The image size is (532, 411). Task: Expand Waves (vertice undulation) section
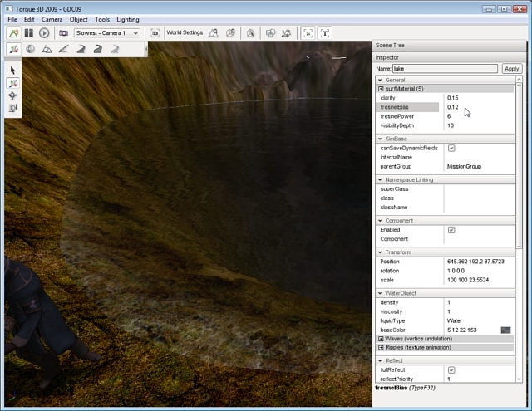tap(381, 339)
